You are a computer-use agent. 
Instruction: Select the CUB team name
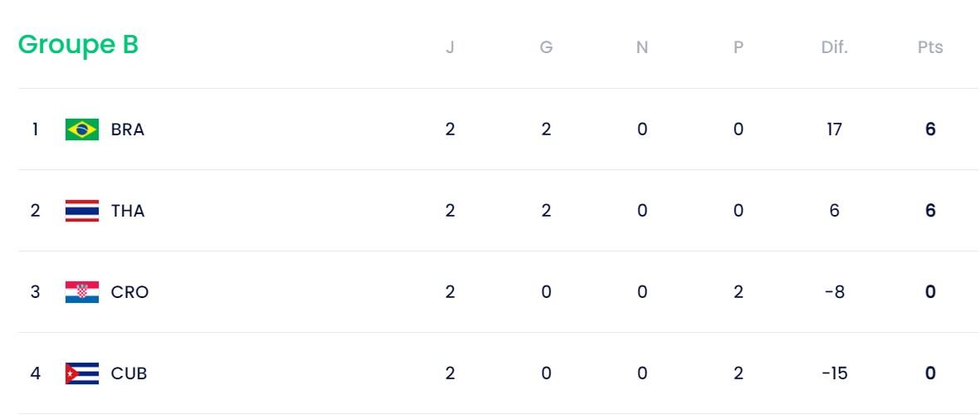(x=129, y=373)
